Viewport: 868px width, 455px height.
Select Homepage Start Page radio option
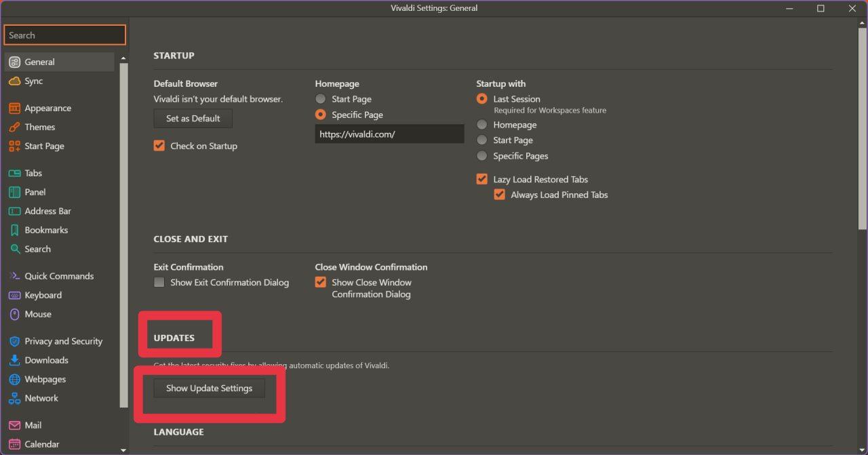(x=321, y=99)
